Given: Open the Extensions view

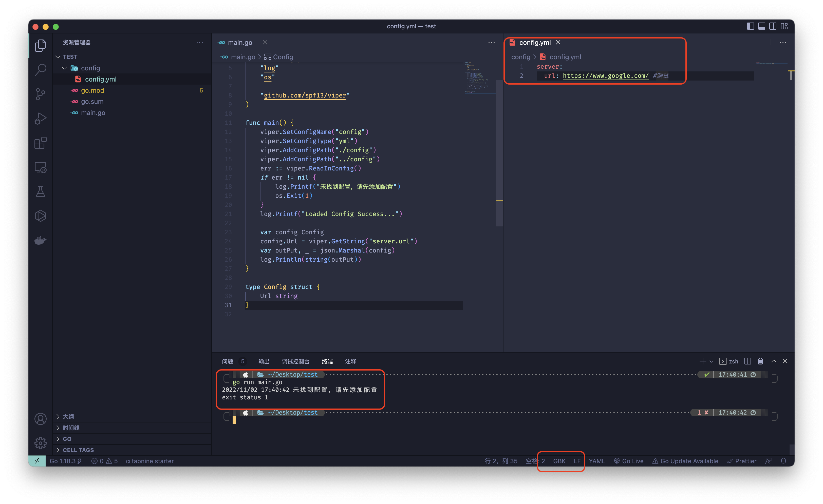Looking at the screenshot, I should point(41,143).
